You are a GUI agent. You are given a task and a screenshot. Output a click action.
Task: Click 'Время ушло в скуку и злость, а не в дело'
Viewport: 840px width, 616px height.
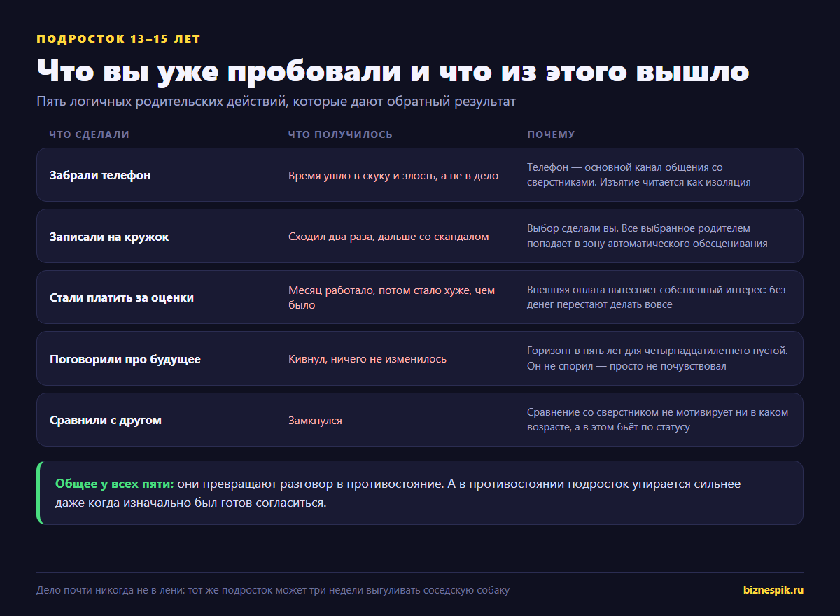coord(393,176)
